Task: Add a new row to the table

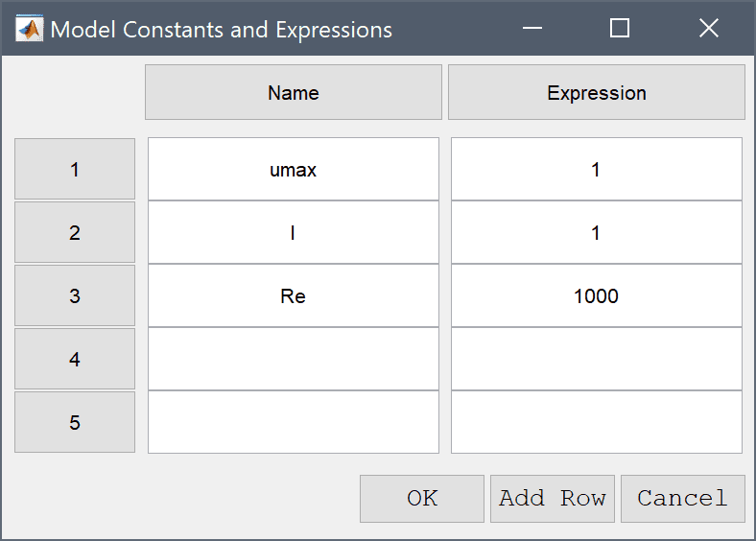Action: 553,499
